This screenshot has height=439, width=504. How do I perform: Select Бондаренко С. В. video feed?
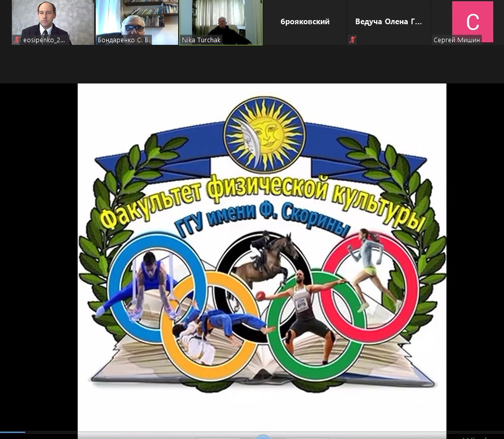(136, 20)
